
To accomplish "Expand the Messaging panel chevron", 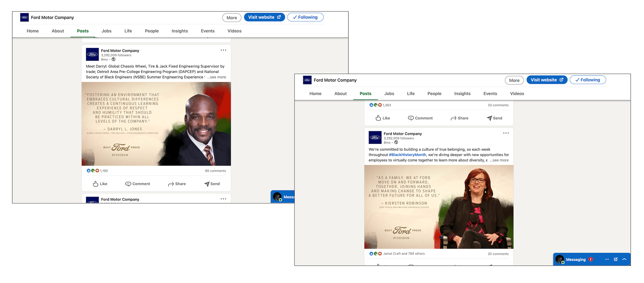I will 624,259.
